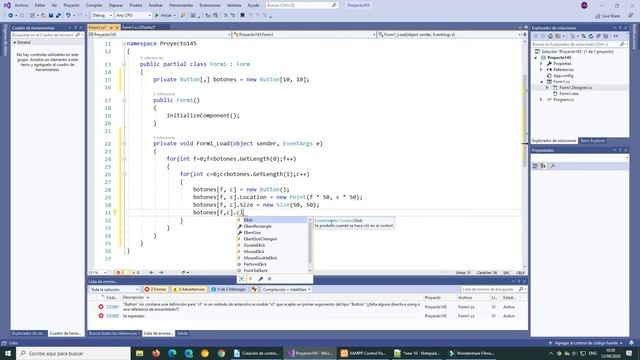The image size is (640, 360).
Task: Switch to Buscar todas las referencias tab
Action: pos(114,333)
